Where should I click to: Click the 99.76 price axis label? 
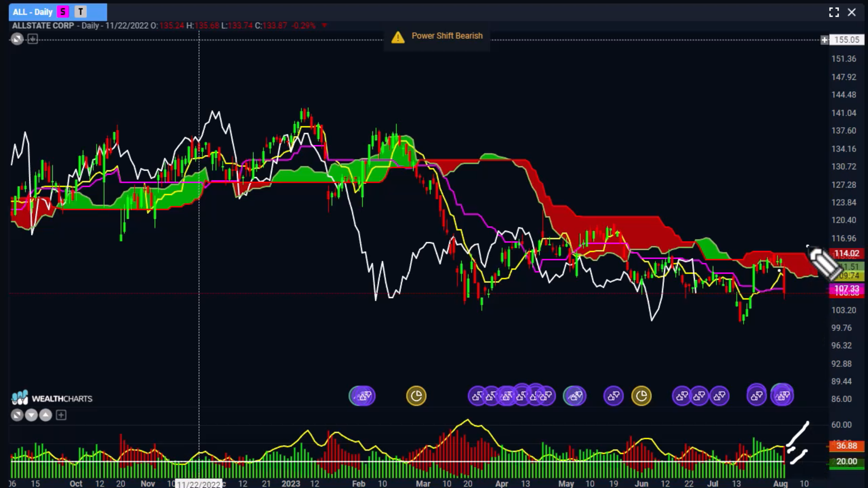point(841,328)
